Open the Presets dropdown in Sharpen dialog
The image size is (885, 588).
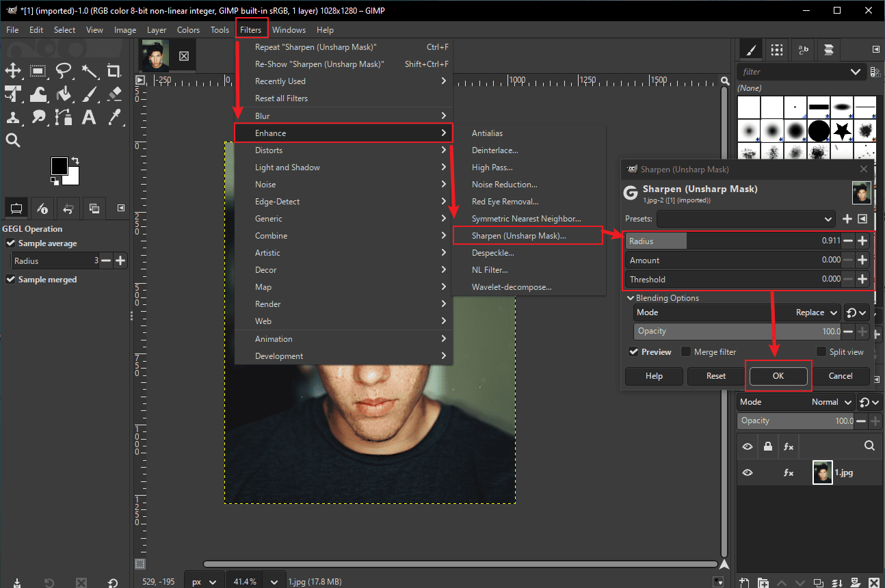coord(745,218)
